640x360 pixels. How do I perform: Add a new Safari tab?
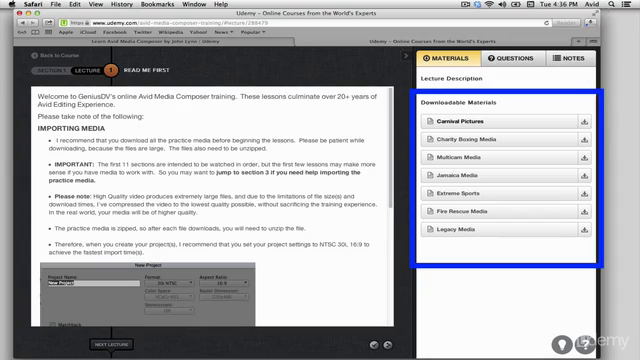click(578, 41)
